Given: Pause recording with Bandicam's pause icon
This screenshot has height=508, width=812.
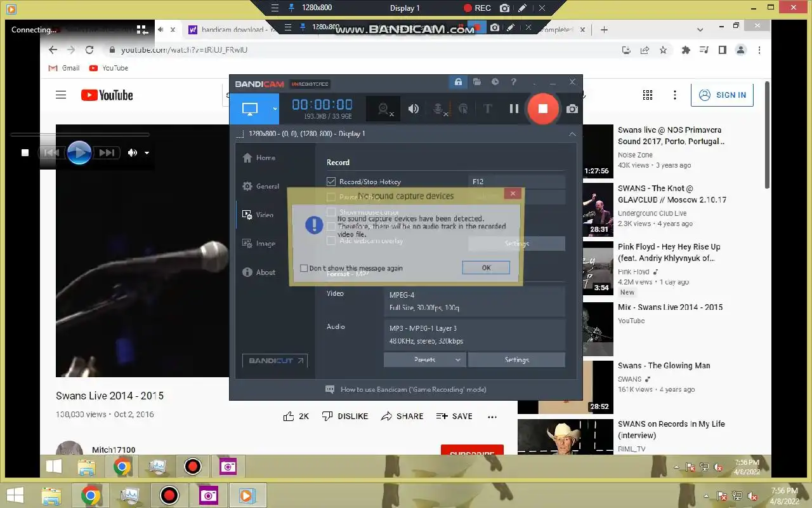Looking at the screenshot, I should point(514,109).
